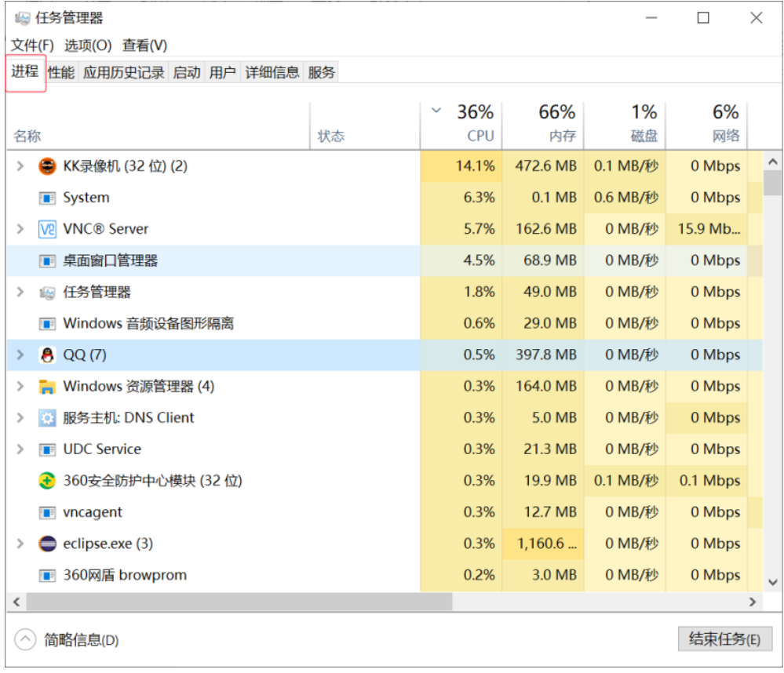Switch to the 性能 tab

pos(61,72)
